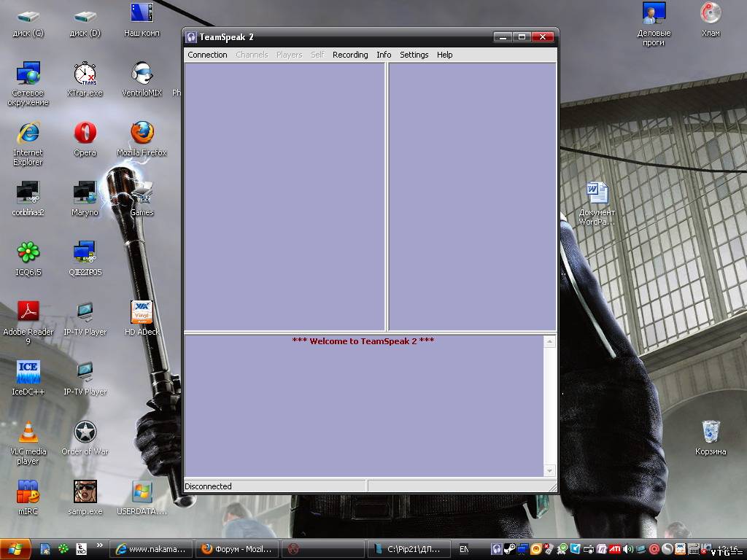Select the Mozilla Firefox desktop icon
This screenshot has height=560, width=747.
(142, 139)
